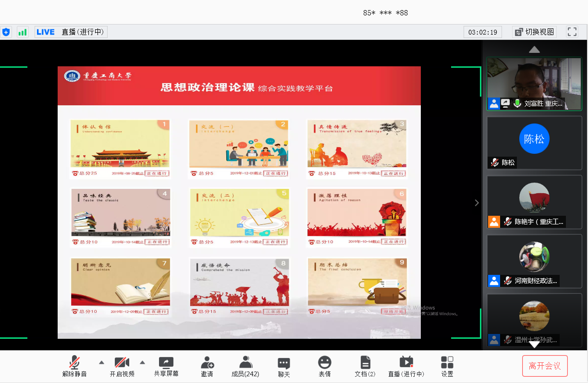This screenshot has width=588, height=383.
Task: Open the invite participants icon
Action: click(x=207, y=367)
